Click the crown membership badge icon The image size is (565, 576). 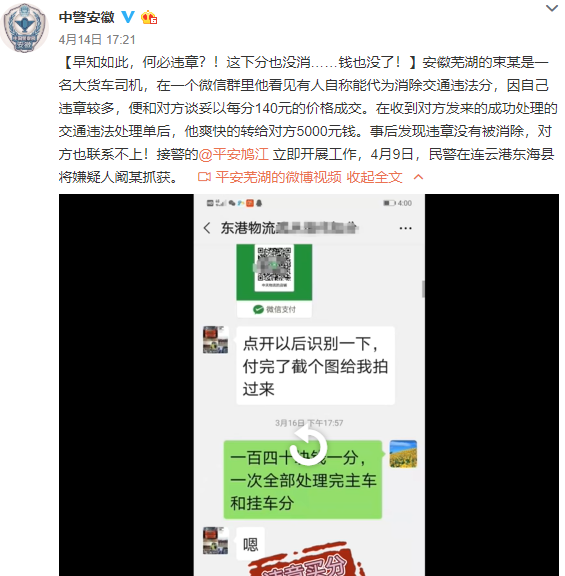tap(149, 17)
